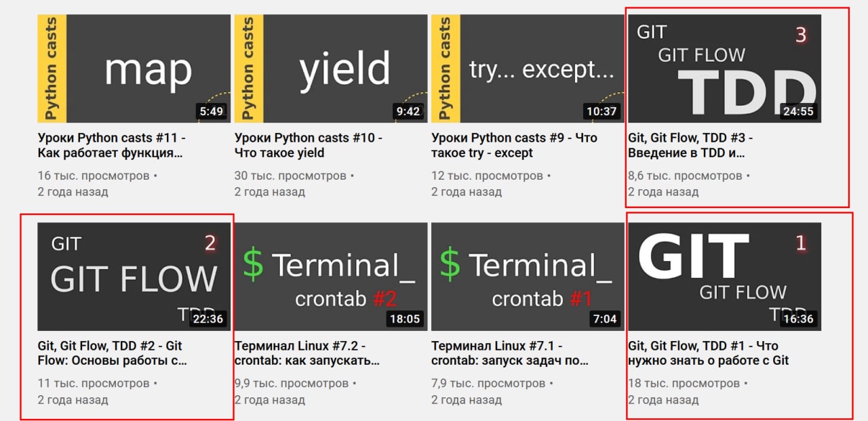Click "18 тыс. просмотров" view count
Viewport: 868px width, 421px height.
click(684, 384)
